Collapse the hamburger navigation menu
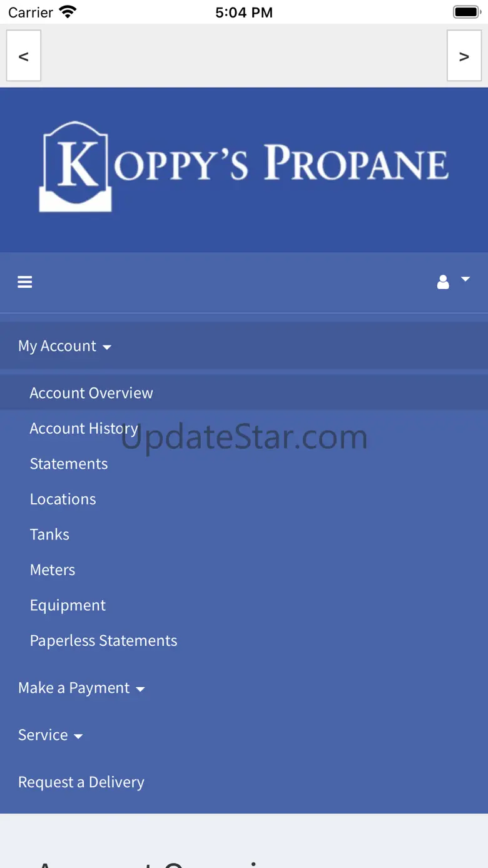Image resolution: width=488 pixels, height=868 pixels. click(x=25, y=282)
